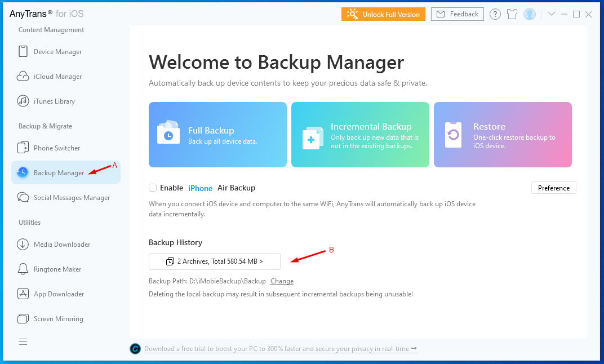The width and height of the screenshot is (604, 364).
Task: Click the Full Backup folder icon
Action: (168, 132)
